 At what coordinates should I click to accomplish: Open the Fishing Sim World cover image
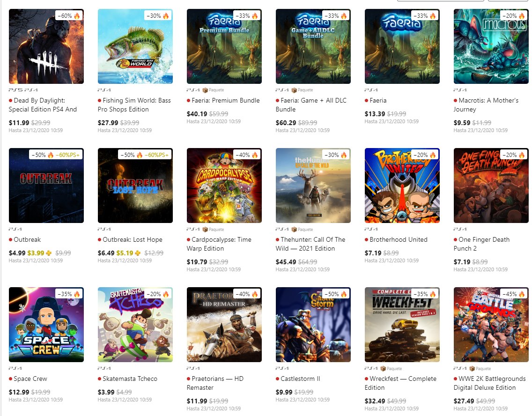[x=135, y=46]
